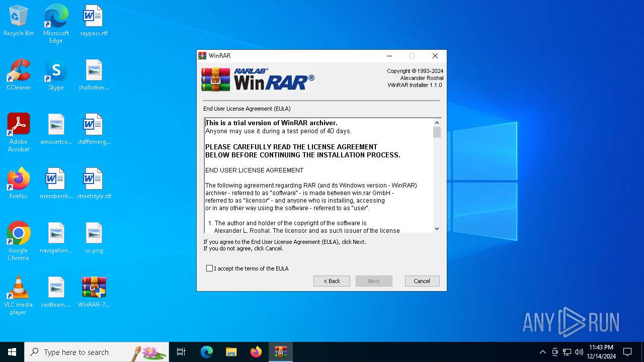The width and height of the screenshot is (644, 362).
Task: Click 'This is a trial version' line
Action: 271,123
